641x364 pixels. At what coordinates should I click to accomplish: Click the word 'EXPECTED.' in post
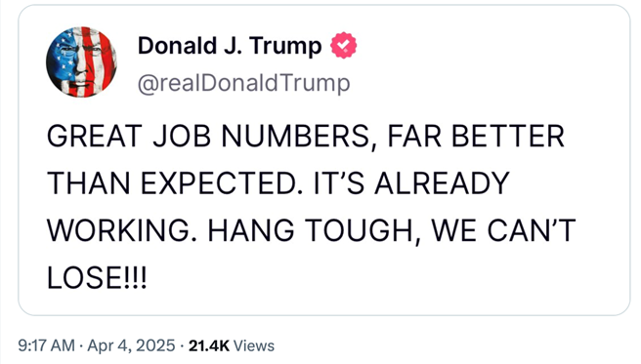click(x=223, y=183)
